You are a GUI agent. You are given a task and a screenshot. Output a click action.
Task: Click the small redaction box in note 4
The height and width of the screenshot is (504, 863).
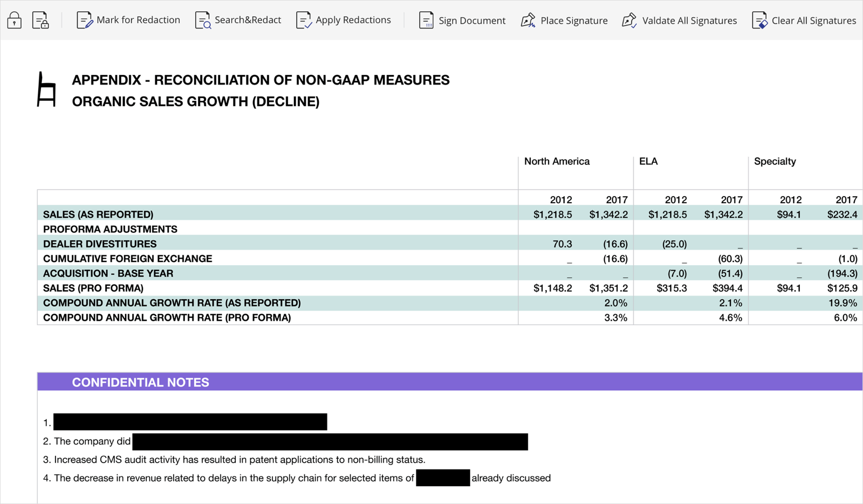[x=443, y=478]
